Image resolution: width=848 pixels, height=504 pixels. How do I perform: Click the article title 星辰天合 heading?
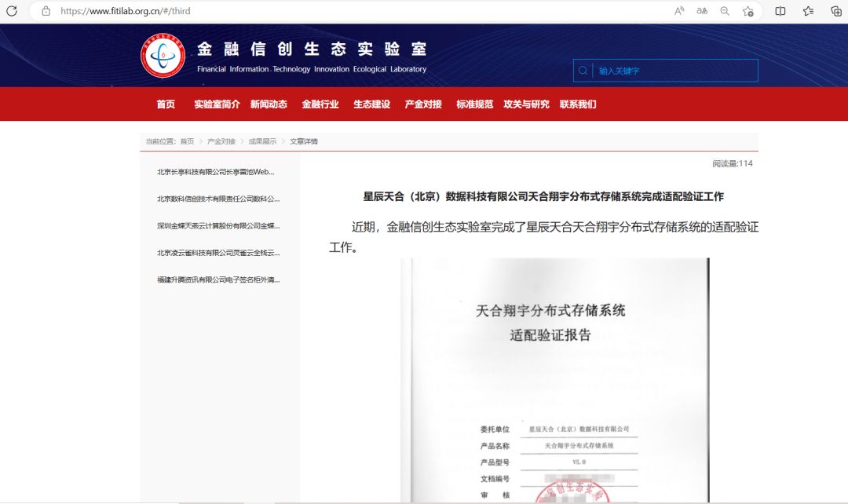[x=543, y=197]
